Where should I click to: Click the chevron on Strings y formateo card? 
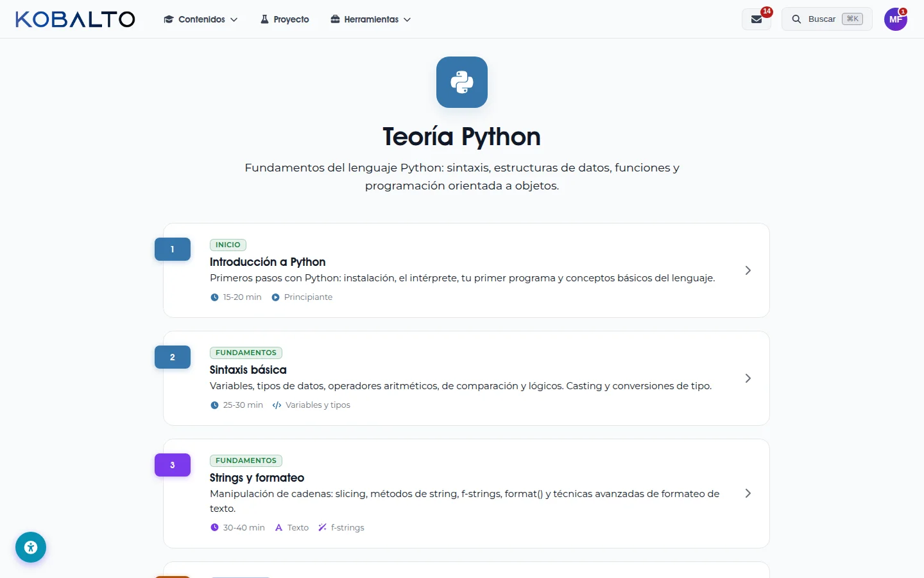point(748,493)
